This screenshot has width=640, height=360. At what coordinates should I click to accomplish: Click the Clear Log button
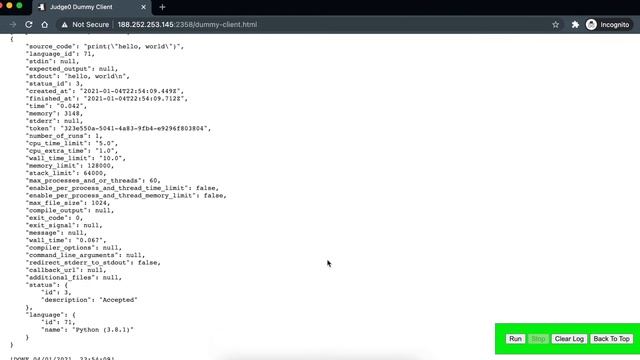569,339
